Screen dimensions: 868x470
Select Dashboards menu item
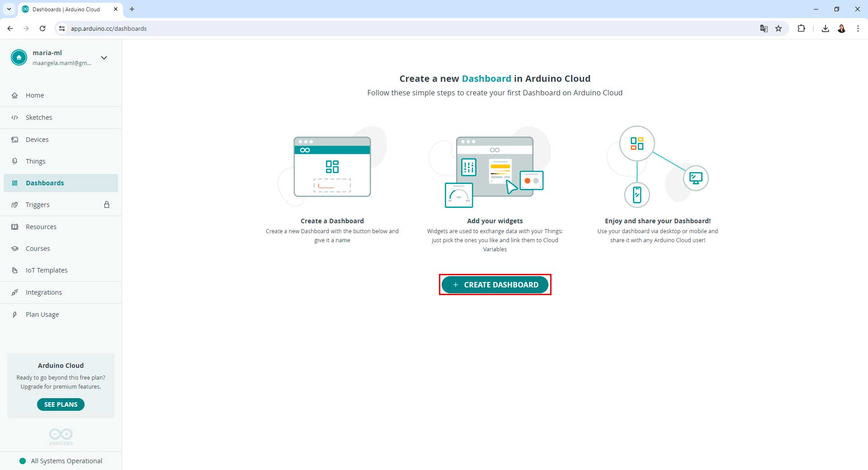[61, 183]
